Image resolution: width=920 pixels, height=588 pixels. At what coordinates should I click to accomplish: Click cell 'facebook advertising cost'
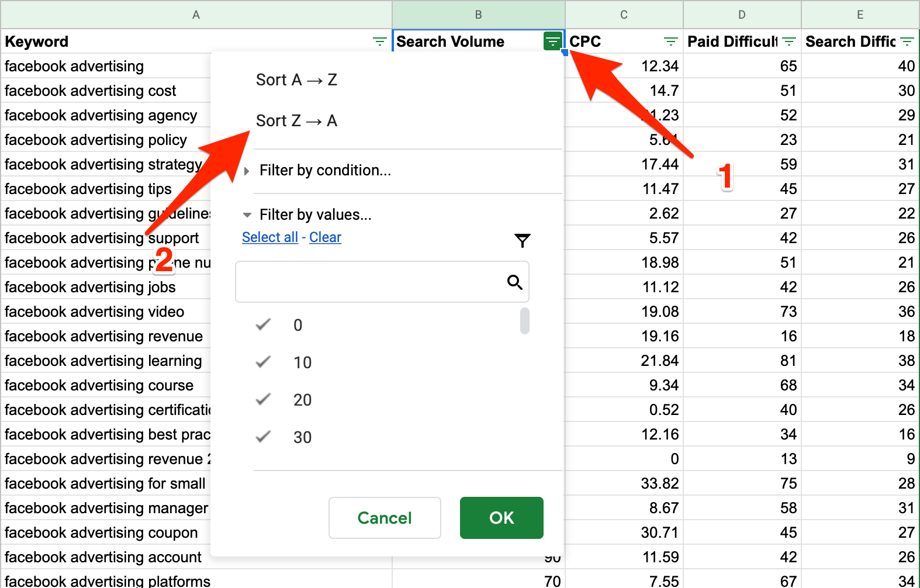106,91
